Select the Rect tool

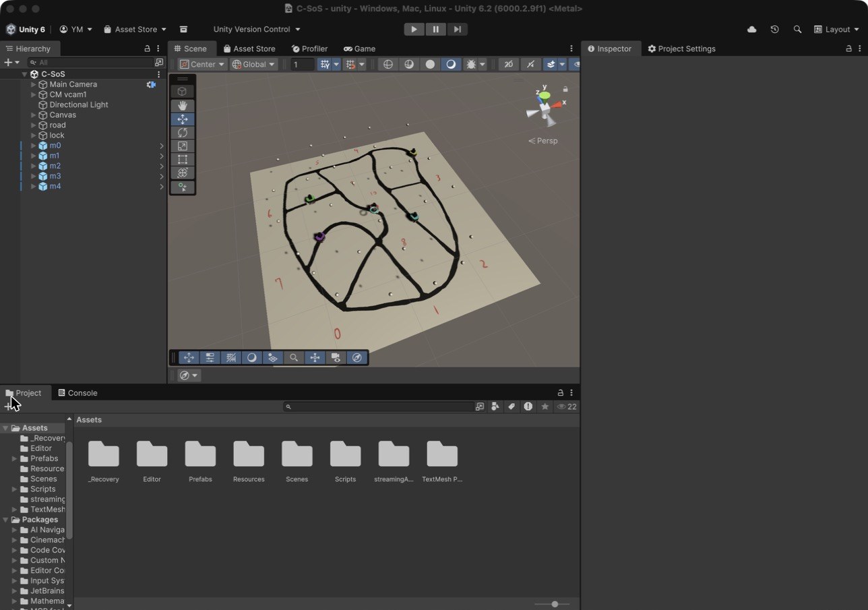(182, 160)
